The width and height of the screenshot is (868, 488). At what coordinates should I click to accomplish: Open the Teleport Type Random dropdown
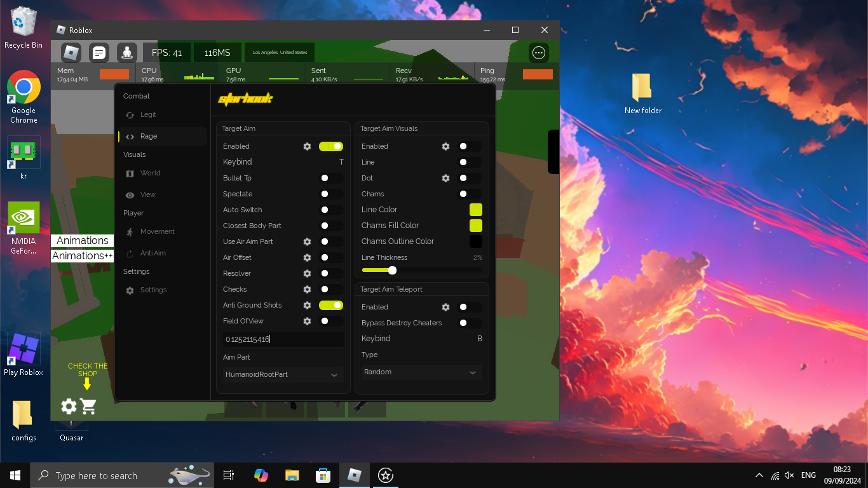421,372
